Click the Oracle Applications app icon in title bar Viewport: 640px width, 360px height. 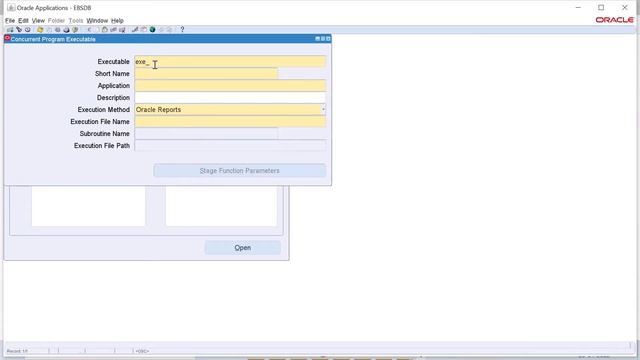click(11, 8)
